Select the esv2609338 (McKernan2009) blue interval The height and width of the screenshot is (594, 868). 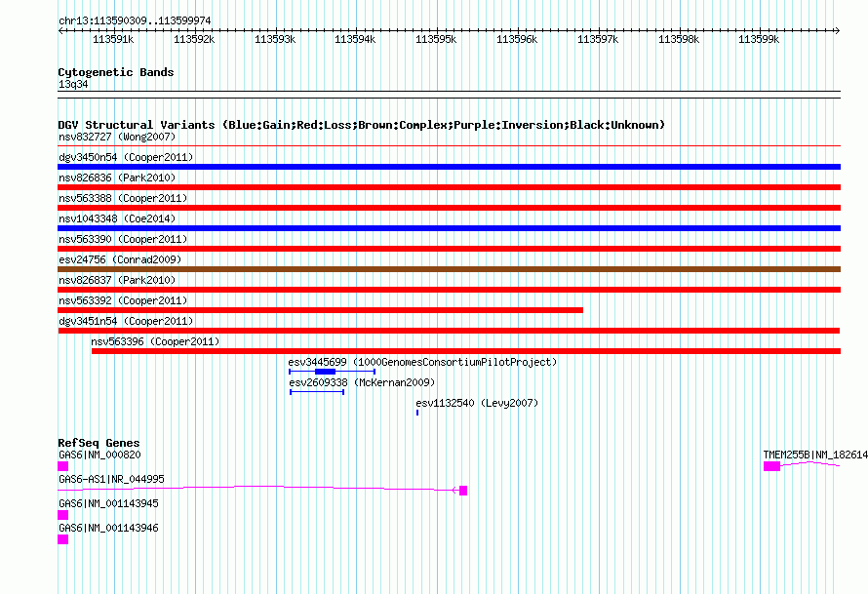(317, 392)
